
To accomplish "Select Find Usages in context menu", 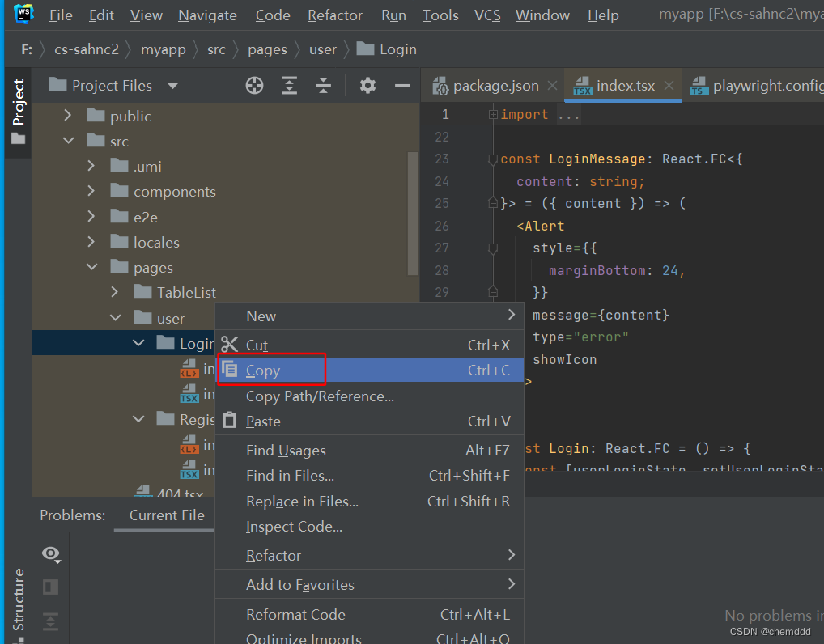I will coord(369,450).
